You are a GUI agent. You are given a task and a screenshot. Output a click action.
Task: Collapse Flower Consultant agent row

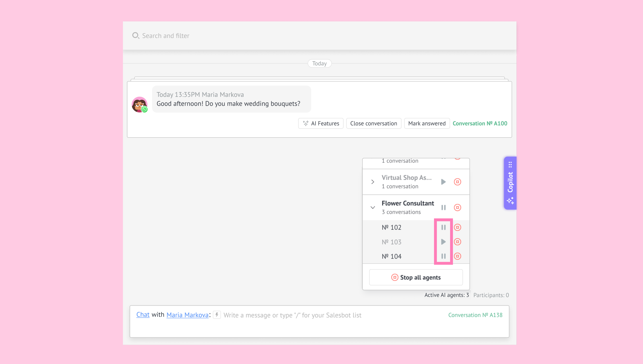[373, 208]
